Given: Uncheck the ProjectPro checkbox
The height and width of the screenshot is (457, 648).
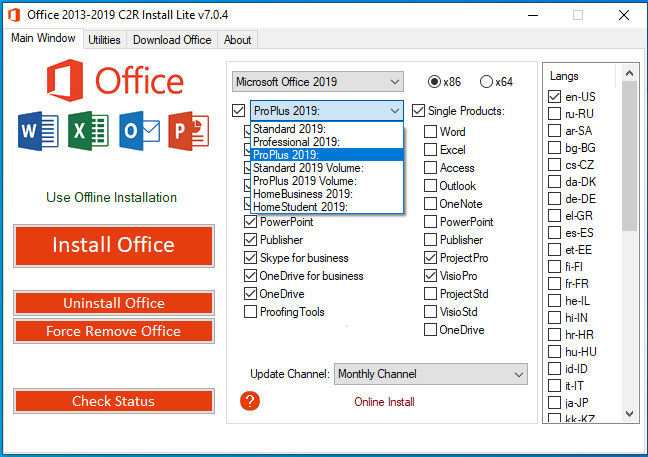Looking at the screenshot, I should tap(430, 258).
